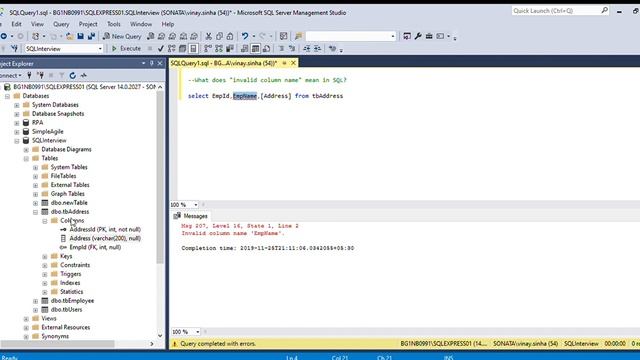Click Object Explorer horizontal scrollbar thumb
Viewport: 640px width, 360px height.
57,344
